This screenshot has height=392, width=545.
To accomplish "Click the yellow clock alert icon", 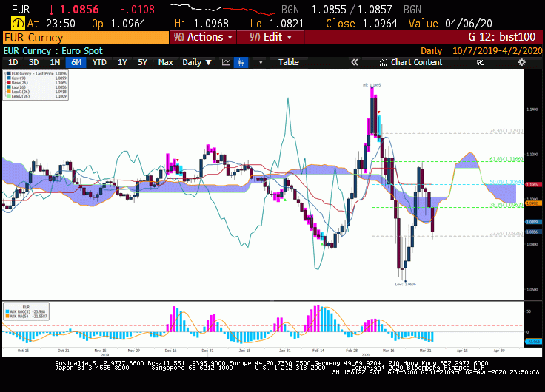I will tap(18, 24).
